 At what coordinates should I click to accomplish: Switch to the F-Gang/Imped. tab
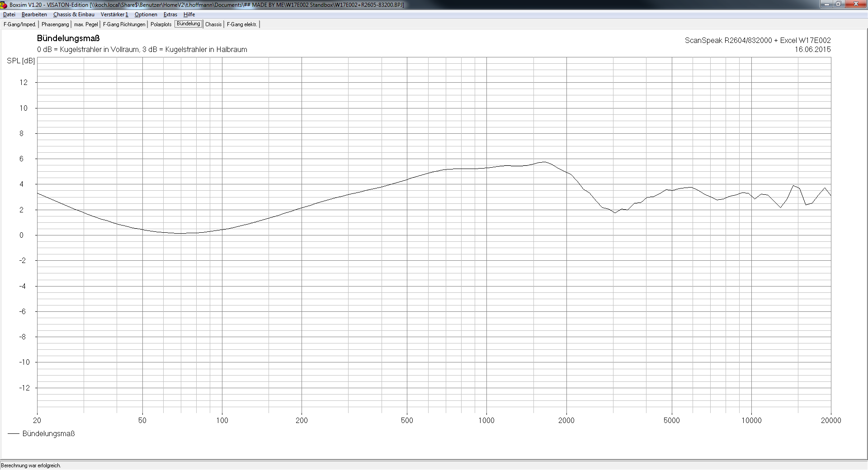(x=19, y=24)
